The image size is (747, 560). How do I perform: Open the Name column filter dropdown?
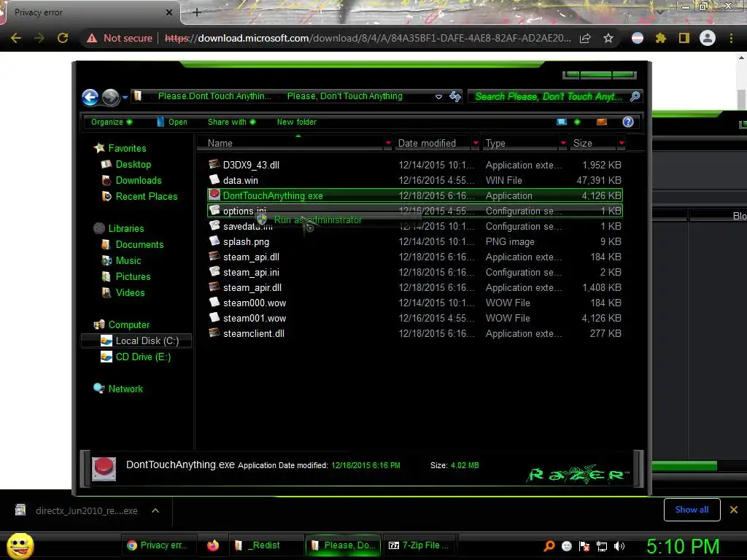388,144
